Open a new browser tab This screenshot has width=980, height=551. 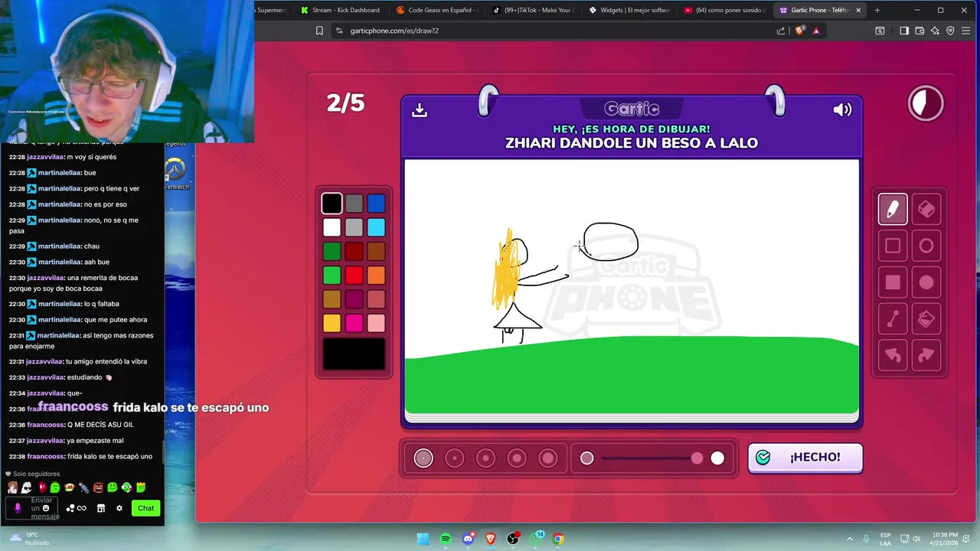[x=877, y=10]
